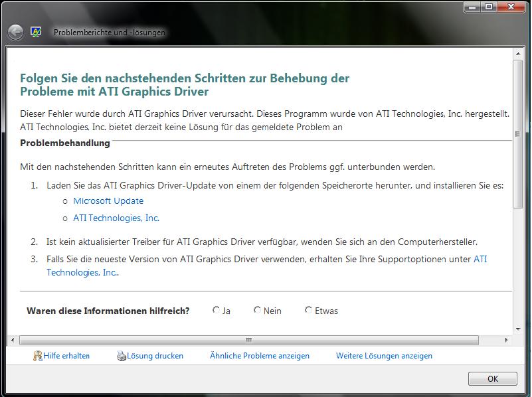Select the Nein radio button
532x397 pixels.
[257, 310]
